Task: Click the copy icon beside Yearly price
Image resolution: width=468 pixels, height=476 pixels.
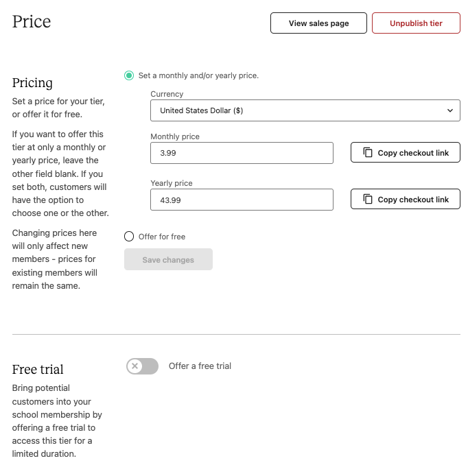Action: coord(368,199)
